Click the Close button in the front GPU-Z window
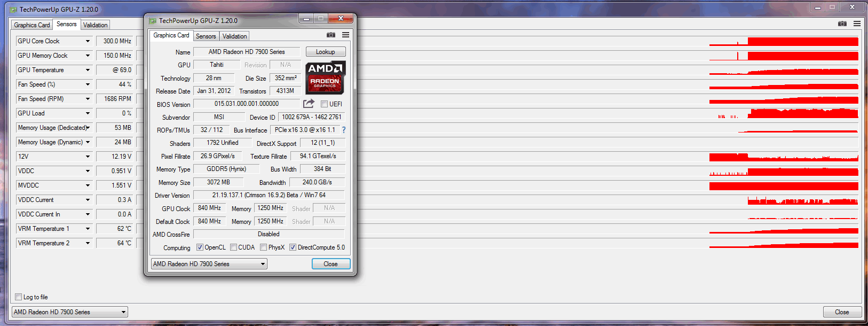Viewport: 868px width, 326px height. pos(331,264)
